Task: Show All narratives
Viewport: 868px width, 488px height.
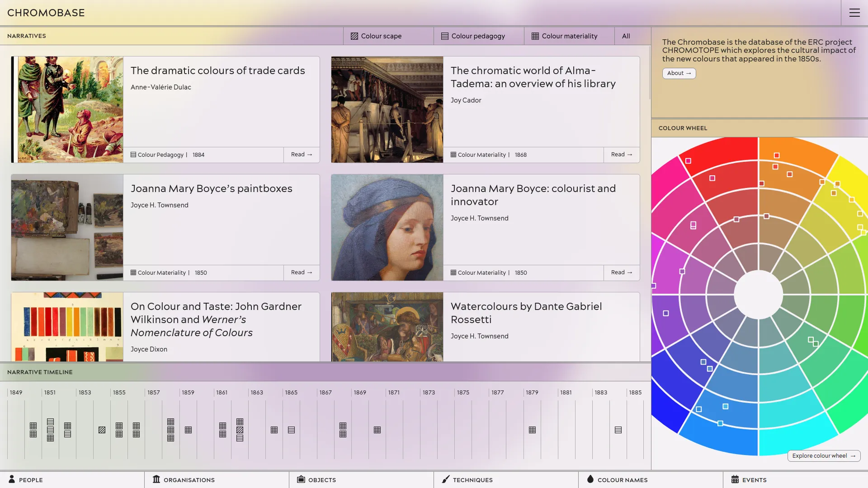Action: 626,36
